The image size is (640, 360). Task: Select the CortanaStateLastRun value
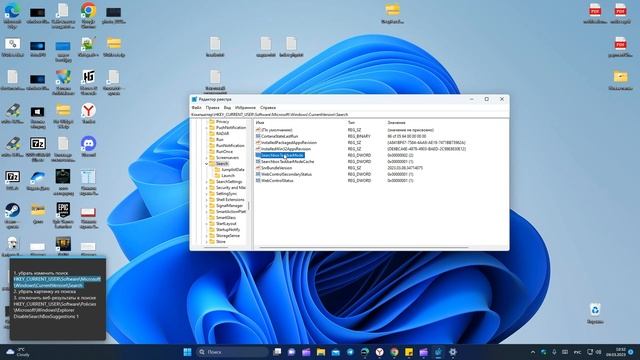point(280,136)
